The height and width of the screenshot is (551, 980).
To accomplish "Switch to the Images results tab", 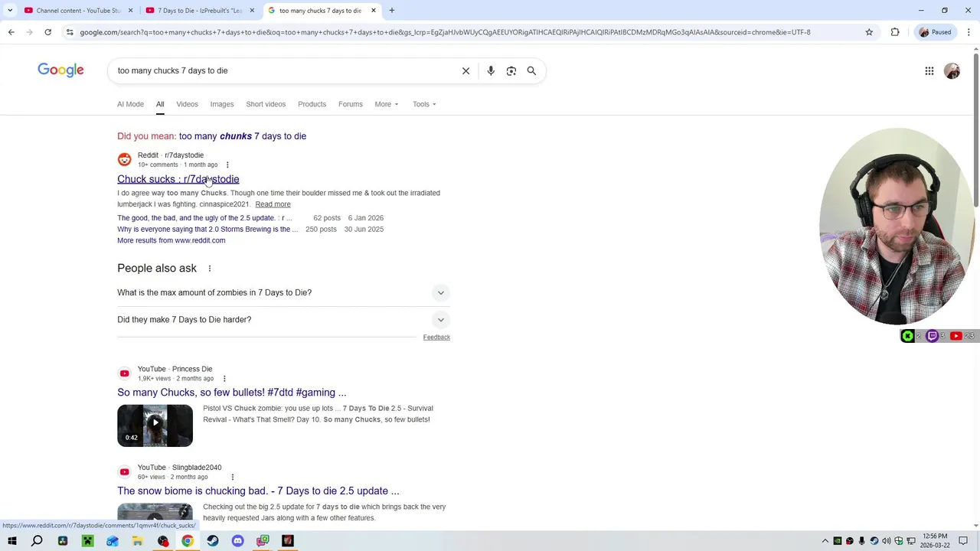I will click(x=222, y=104).
